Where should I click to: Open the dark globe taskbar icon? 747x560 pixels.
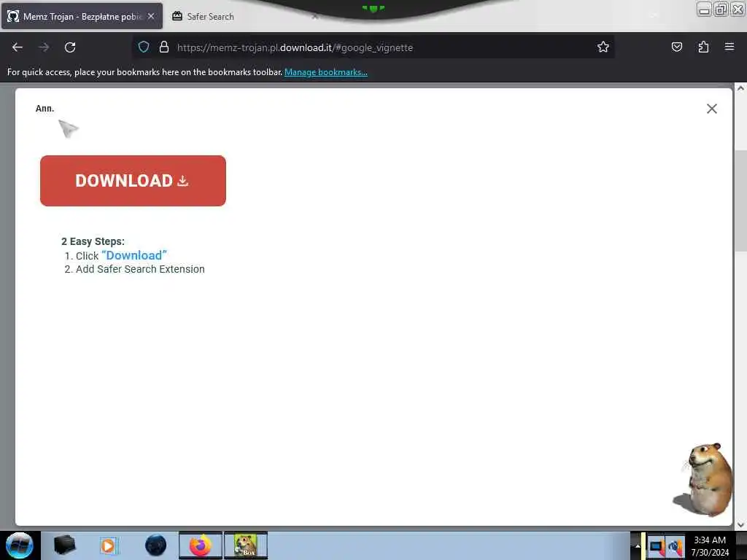(156, 545)
